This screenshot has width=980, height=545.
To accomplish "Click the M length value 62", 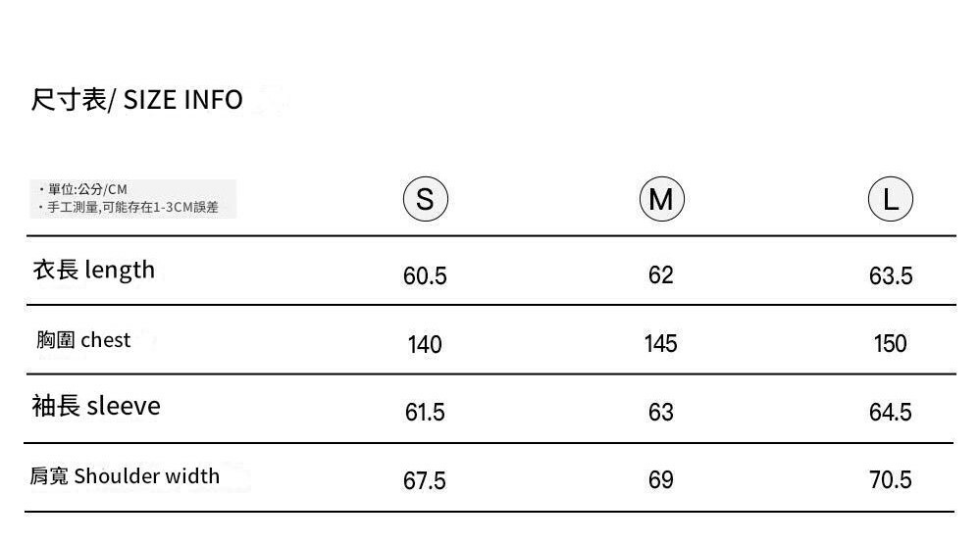I will point(661,275).
